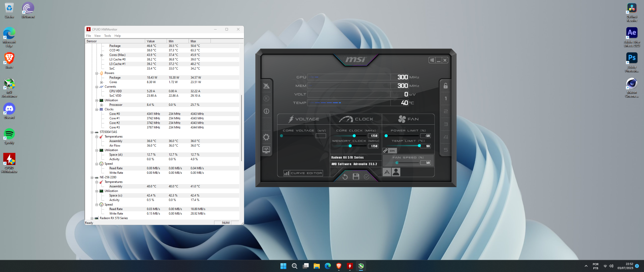This screenshot has width=644, height=272.
Task: Click the Core Clock value field 1250
Action: 373,136
